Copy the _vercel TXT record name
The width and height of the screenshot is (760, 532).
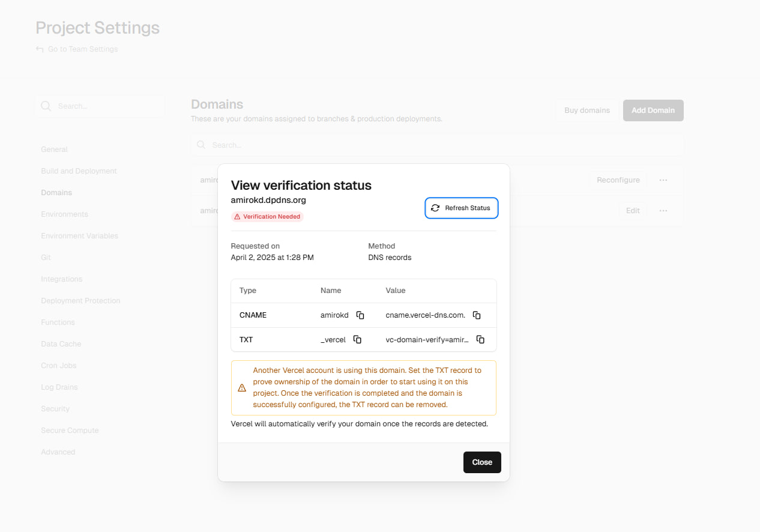357,340
